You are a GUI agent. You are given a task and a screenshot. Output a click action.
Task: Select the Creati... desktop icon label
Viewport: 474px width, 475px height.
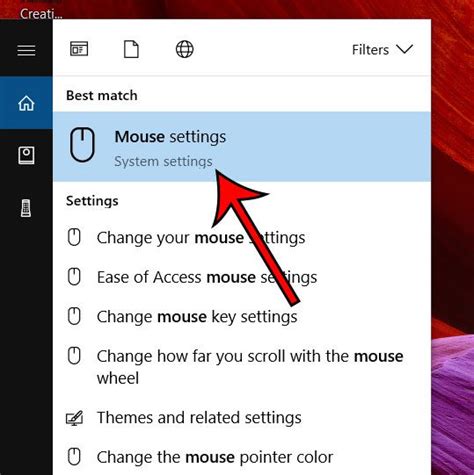pyautogui.click(x=41, y=14)
